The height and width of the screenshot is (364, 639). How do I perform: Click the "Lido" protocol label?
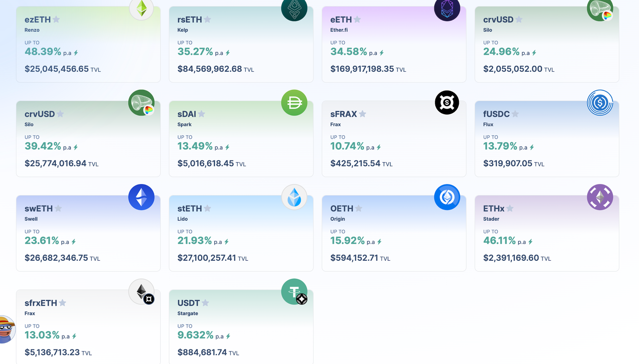coord(183,219)
